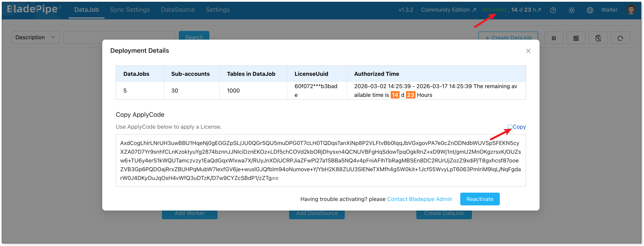Image resolution: width=644 pixels, height=246 pixels.
Task: Click the copy icon beside Copy
Action: 510,127
